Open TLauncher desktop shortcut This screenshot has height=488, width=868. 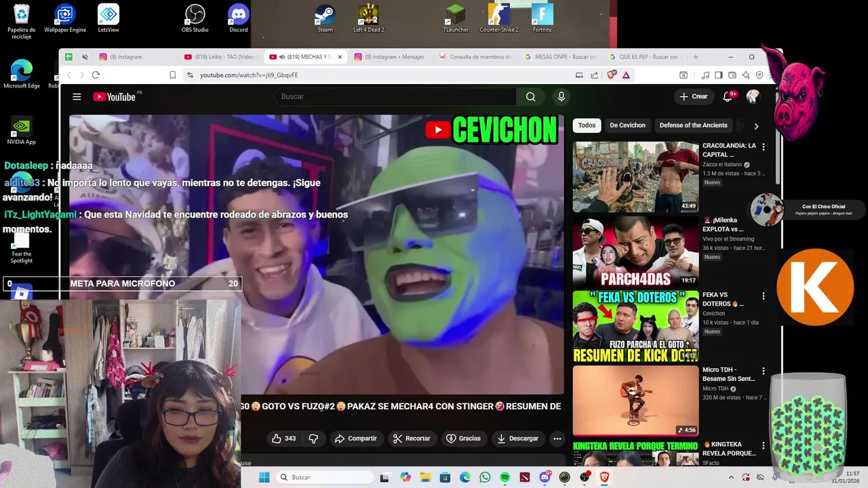(x=456, y=18)
